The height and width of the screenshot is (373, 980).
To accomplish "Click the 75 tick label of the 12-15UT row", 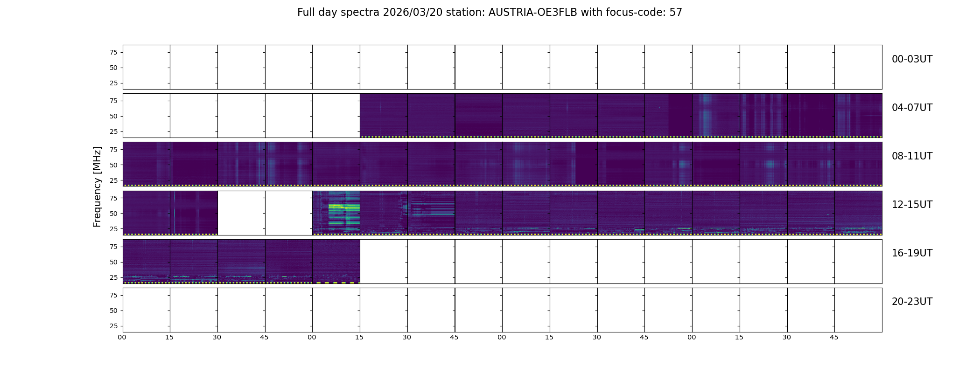I will [113, 198].
